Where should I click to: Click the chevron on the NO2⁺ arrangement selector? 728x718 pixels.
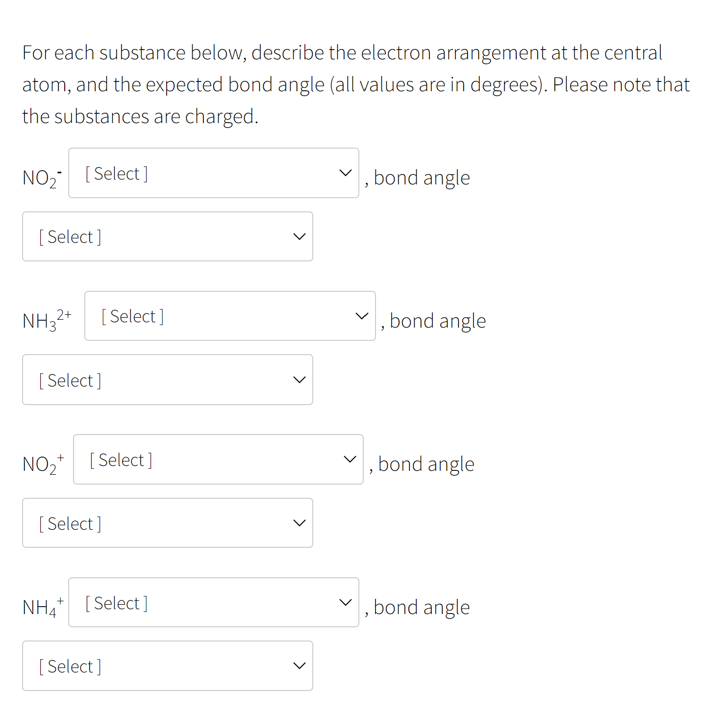point(350,459)
